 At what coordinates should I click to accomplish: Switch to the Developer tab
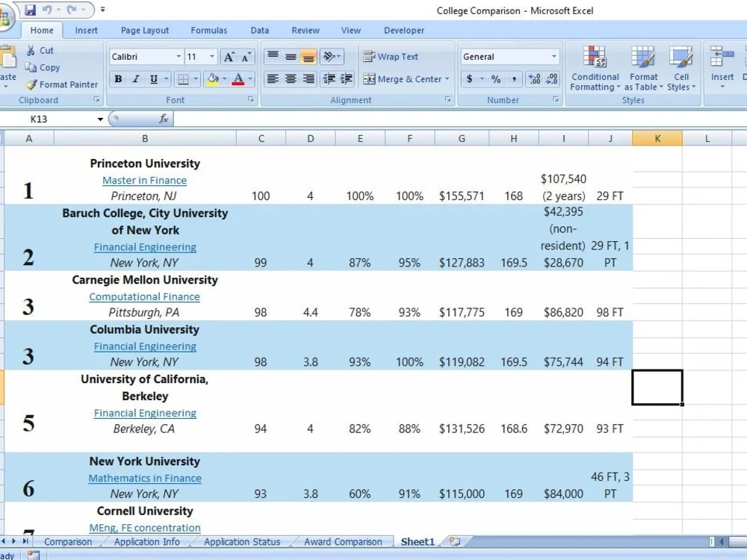click(404, 31)
